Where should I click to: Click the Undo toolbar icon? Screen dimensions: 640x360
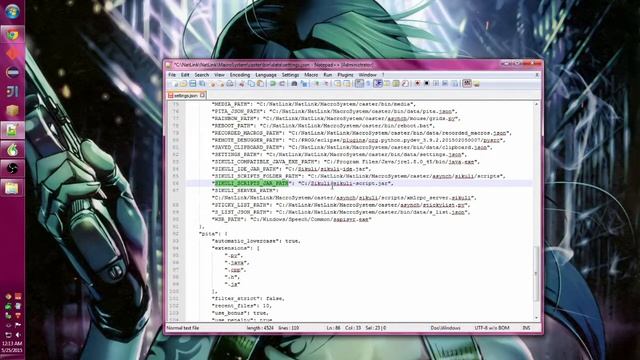pos(273,84)
